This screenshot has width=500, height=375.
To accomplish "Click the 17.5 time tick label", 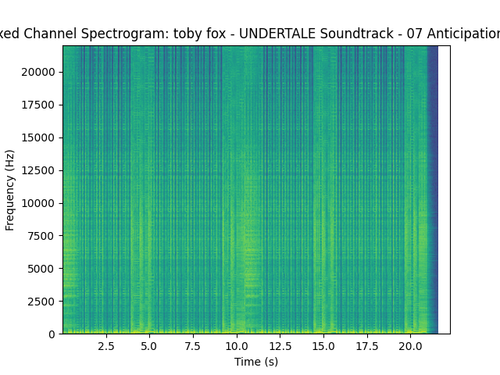I will point(367,346).
